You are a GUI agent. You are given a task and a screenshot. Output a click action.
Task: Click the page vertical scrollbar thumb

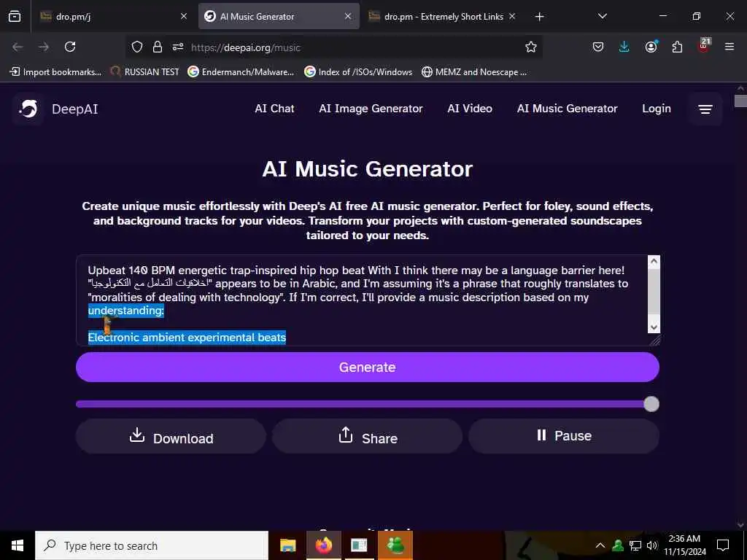pos(740,101)
